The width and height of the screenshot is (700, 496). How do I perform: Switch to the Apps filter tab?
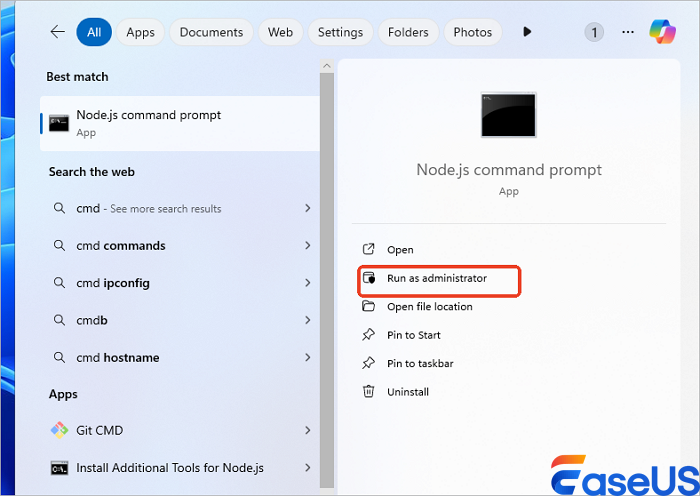pos(140,32)
